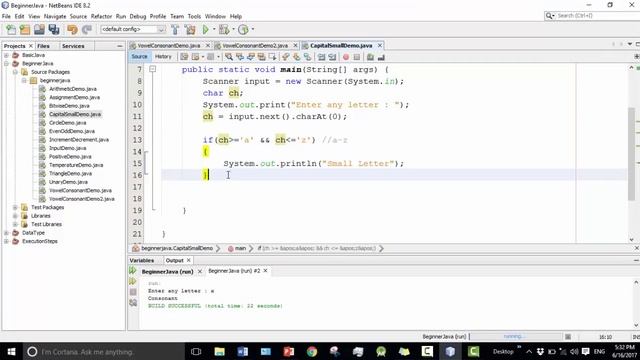Expand the BasicJava project node
640x360 pixels.
[6, 55]
